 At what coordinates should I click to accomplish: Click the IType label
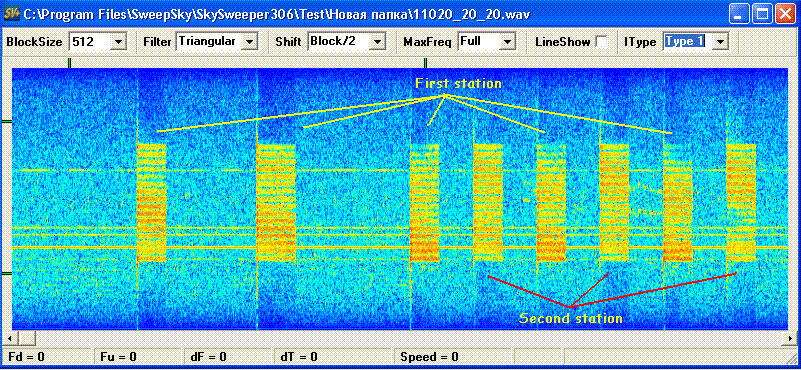pyautogui.click(x=640, y=42)
